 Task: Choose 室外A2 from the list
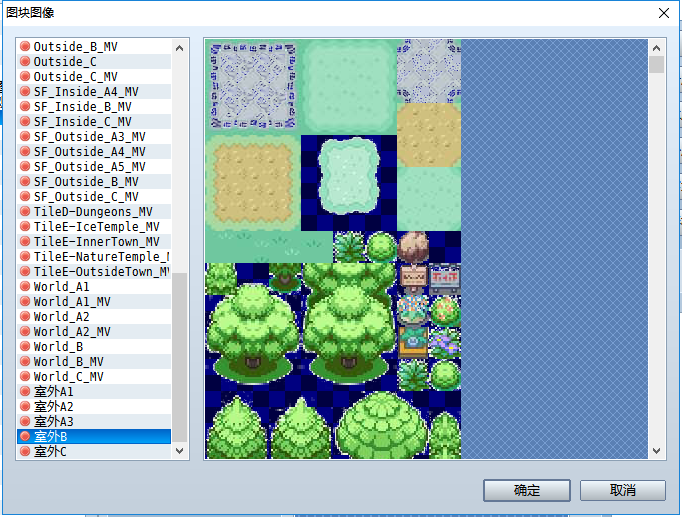click(x=94, y=407)
